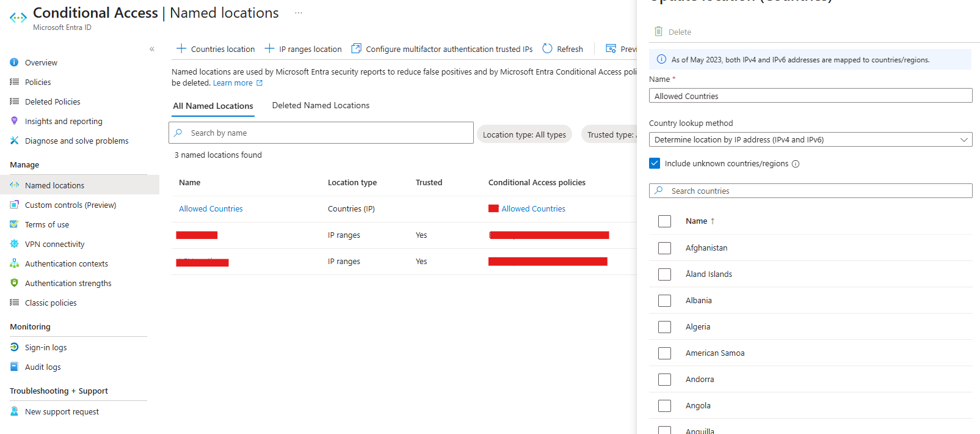Open the Location type: All types filter
This screenshot has height=434, width=980.
point(524,134)
